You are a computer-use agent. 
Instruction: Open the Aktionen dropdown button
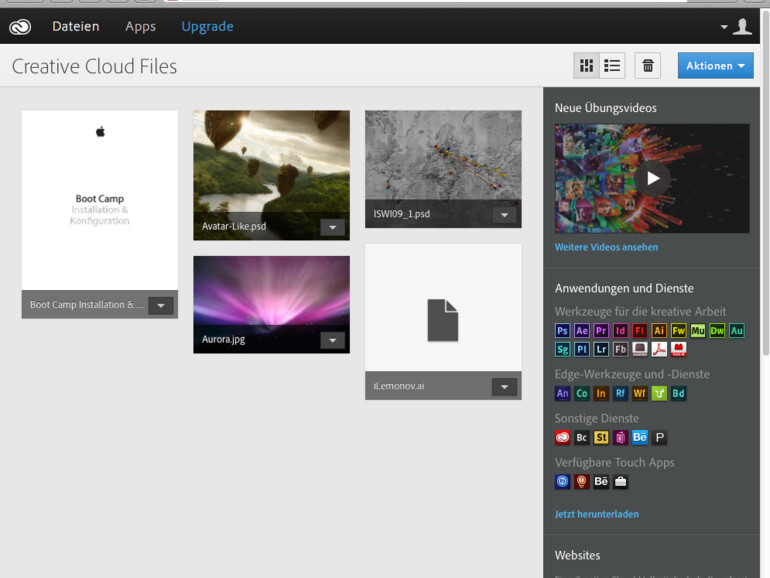pos(715,65)
